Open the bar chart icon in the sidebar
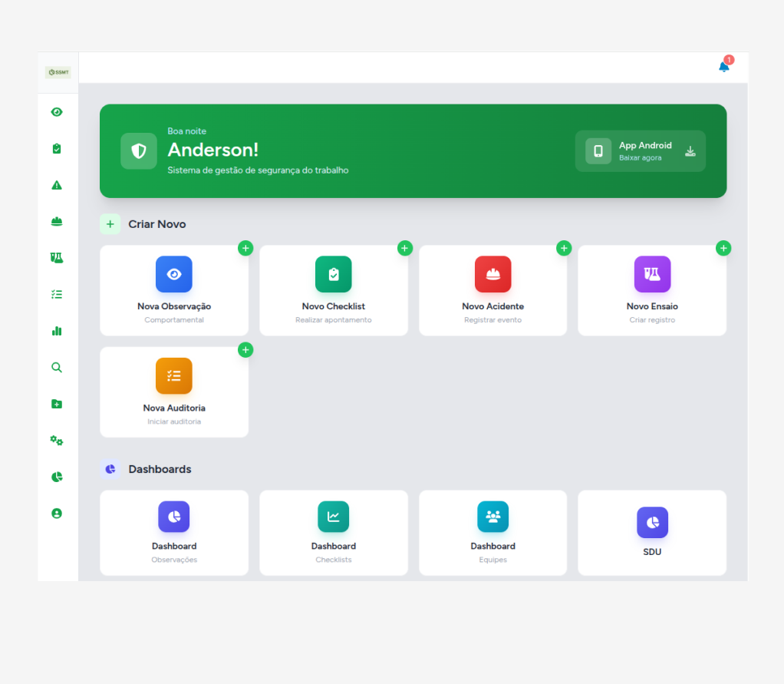784x684 pixels. coord(57,331)
